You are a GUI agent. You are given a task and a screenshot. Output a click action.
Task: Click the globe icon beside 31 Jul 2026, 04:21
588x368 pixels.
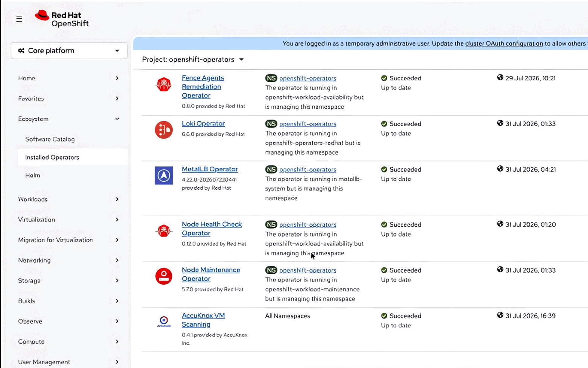(x=500, y=169)
